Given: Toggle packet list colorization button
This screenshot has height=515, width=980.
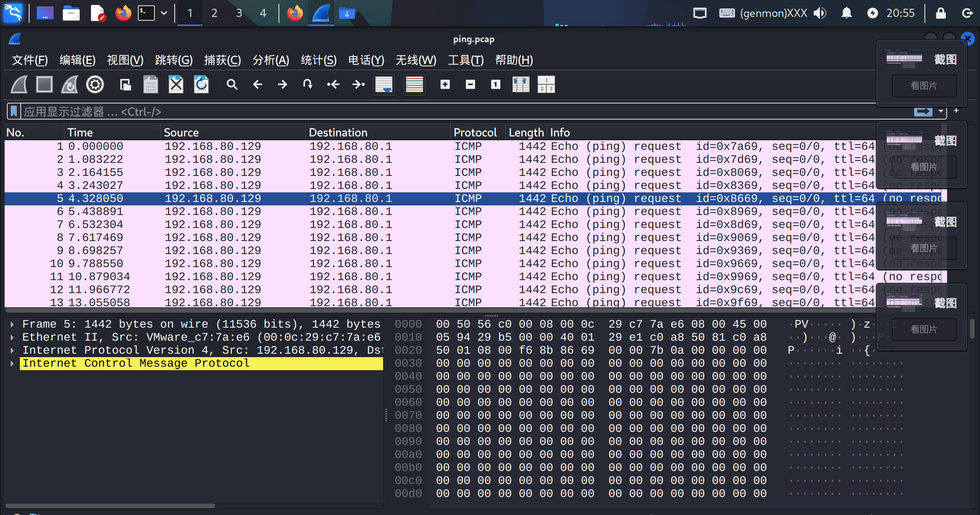Looking at the screenshot, I should (x=414, y=84).
